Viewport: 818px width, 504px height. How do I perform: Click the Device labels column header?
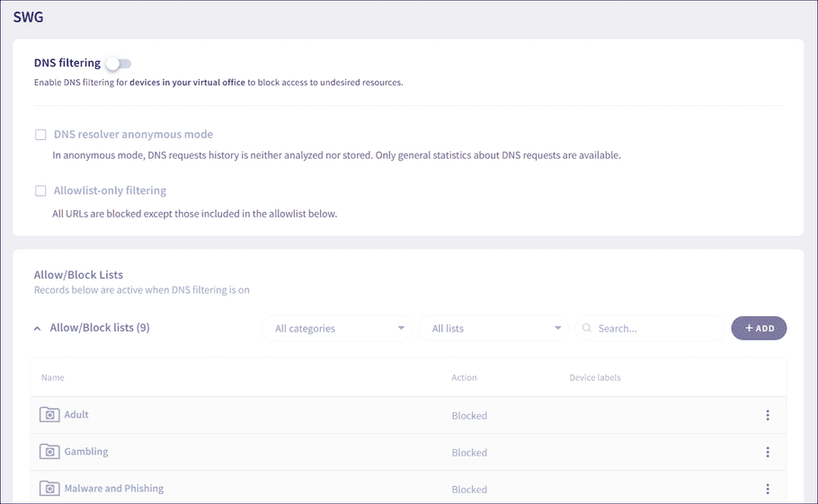click(x=595, y=377)
